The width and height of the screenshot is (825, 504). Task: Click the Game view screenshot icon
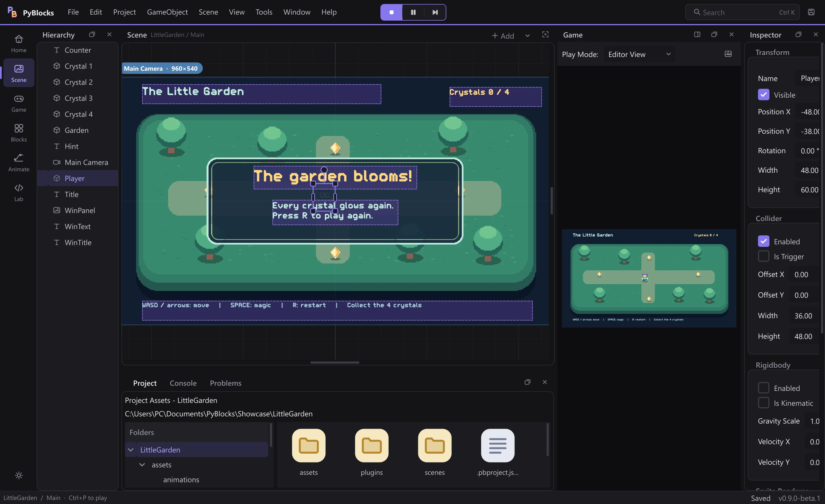728,54
